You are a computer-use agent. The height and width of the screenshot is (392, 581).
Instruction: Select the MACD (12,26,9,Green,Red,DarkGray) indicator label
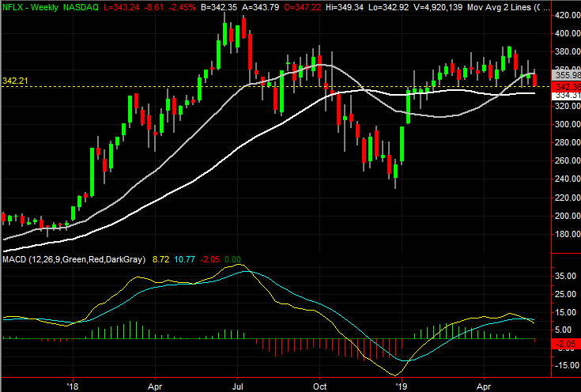(74, 259)
